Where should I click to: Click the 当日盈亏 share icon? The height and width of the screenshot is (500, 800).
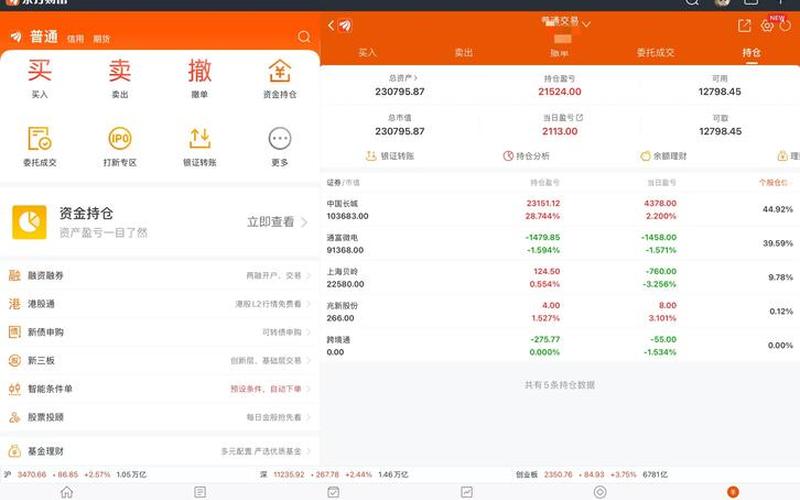click(579, 117)
